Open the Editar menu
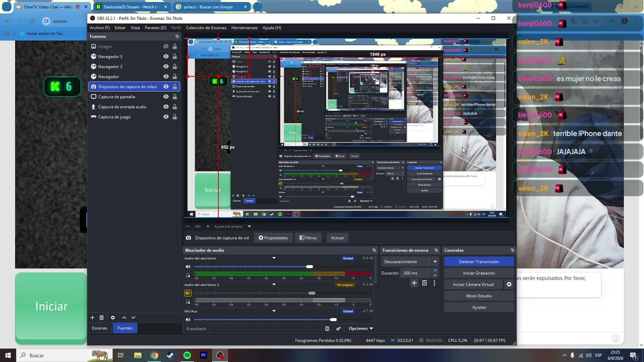The width and height of the screenshot is (644, 362). (x=120, y=28)
